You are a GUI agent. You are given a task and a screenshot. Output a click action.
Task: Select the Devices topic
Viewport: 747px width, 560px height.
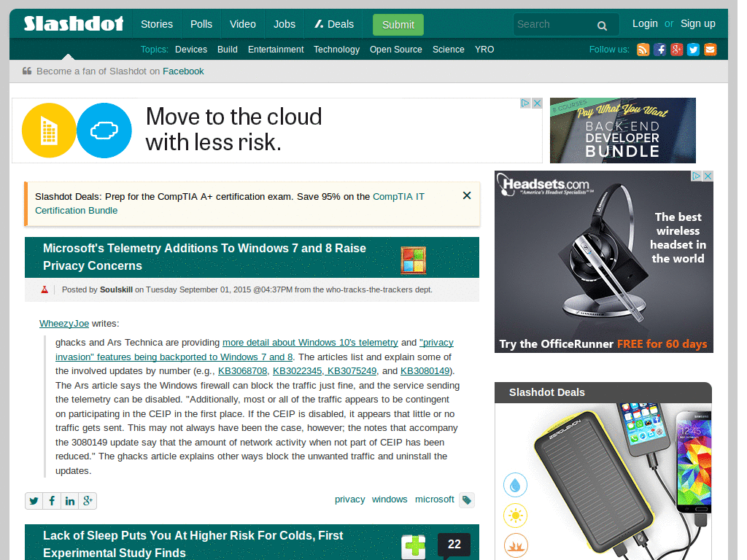(x=191, y=50)
